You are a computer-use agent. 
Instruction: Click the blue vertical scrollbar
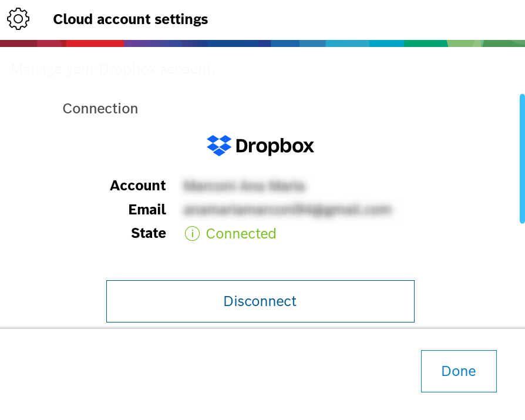(x=522, y=159)
